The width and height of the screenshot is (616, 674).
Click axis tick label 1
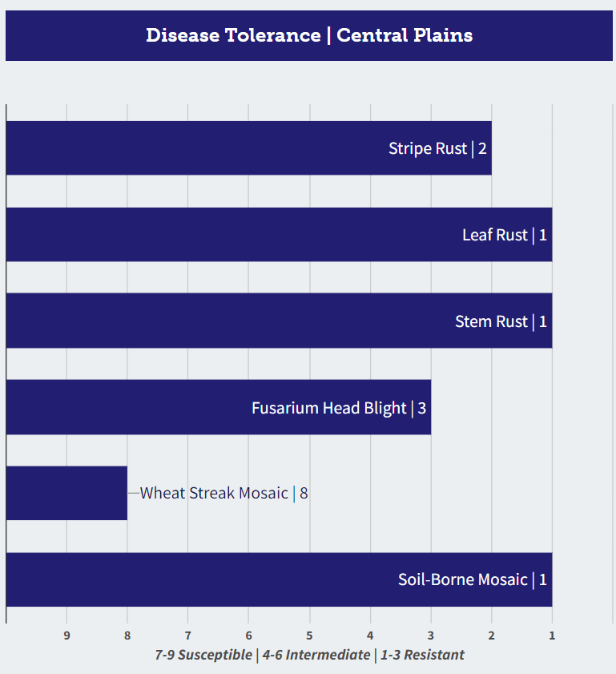tap(552, 636)
